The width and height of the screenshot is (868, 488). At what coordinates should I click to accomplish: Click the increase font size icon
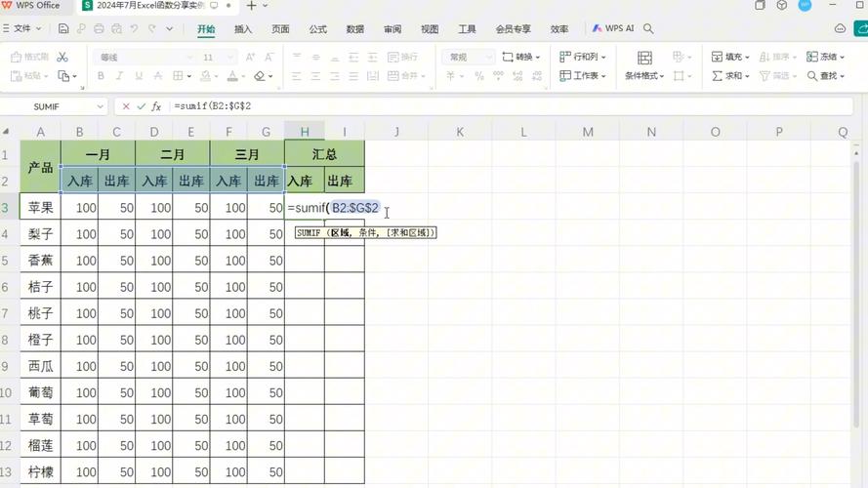point(250,57)
